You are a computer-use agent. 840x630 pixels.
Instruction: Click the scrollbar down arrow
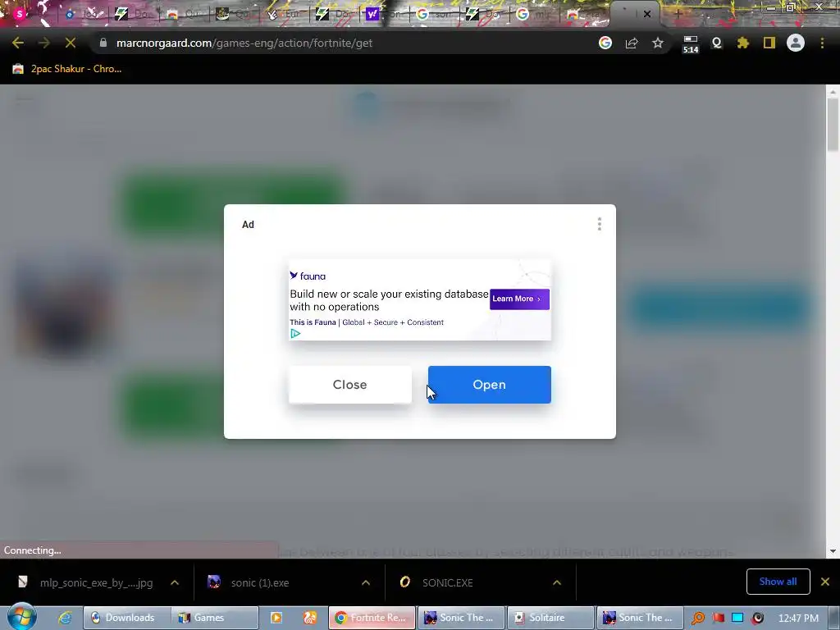833,551
